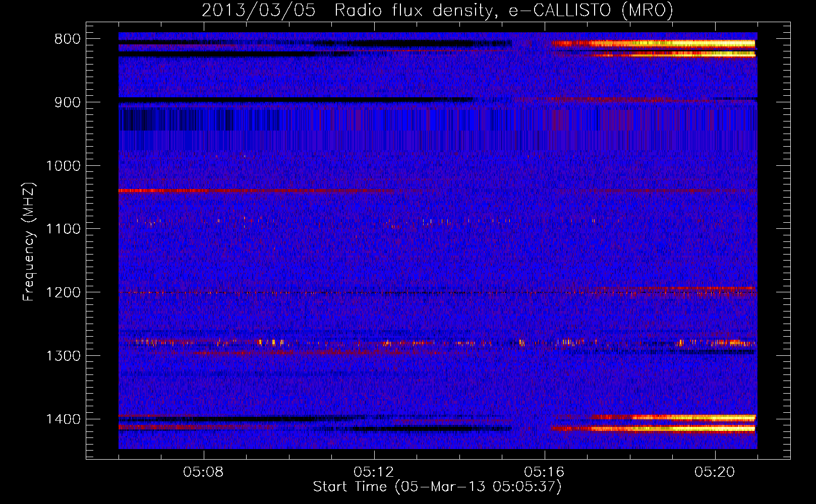Click the 1100 frequency tick label
Screen dimensions: 816x504
(x=63, y=229)
